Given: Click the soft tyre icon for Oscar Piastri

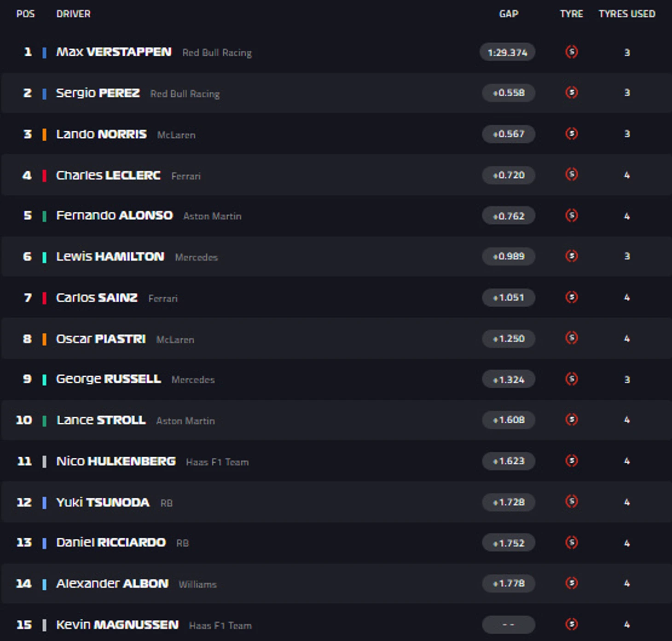Looking at the screenshot, I should click(572, 338).
